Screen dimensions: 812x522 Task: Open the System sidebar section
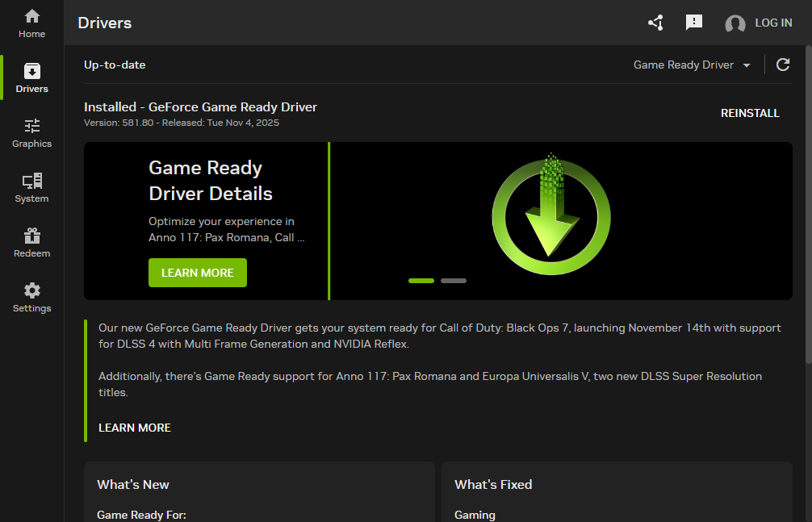(31, 188)
